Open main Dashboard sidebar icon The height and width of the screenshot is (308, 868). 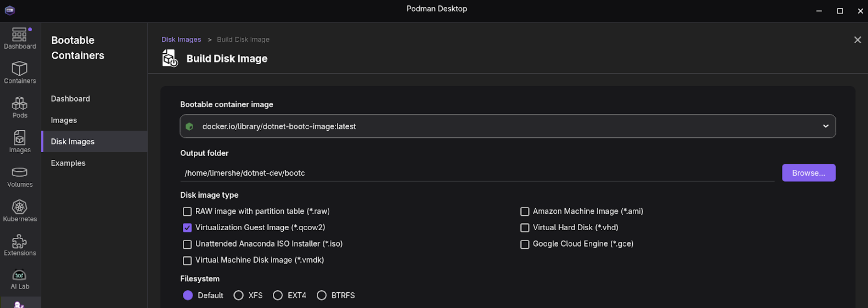20,38
